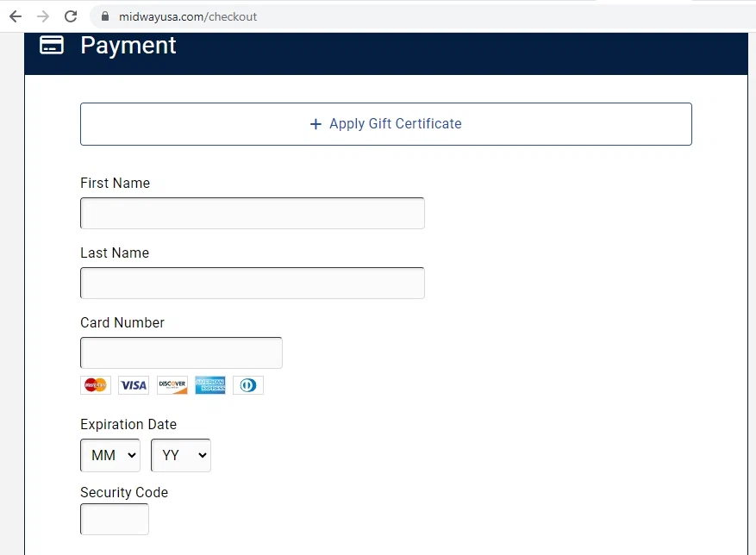This screenshot has width=756, height=555.
Task: Click the plus icon in Apply Gift Certificate
Action: pos(316,124)
